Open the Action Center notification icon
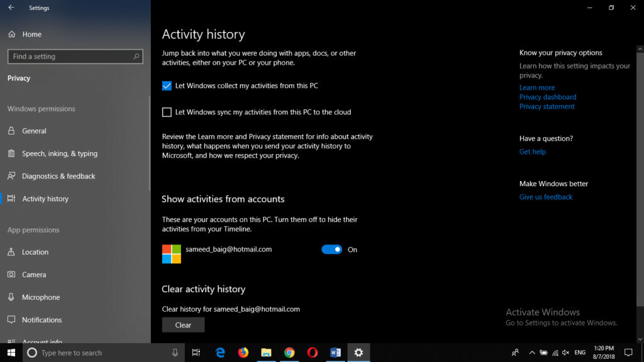The height and width of the screenshot is (362, 644). coord(628,353)
